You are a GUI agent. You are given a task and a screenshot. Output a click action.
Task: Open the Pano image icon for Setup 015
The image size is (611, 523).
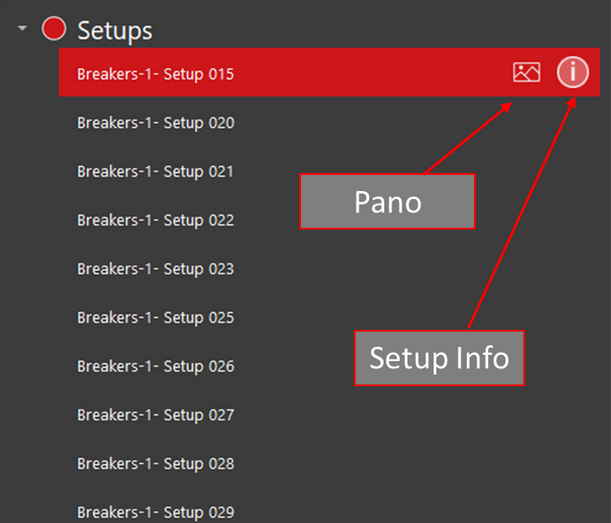click(x=526, y=72)
